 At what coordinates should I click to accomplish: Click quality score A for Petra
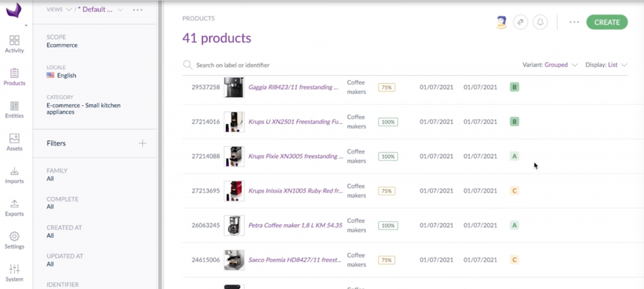click(514, 225)
